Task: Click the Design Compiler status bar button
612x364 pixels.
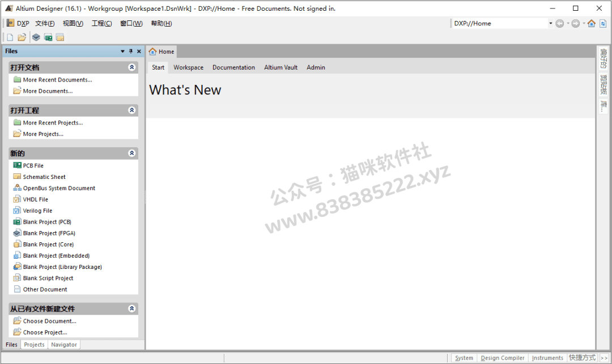Action: point(503,358)
